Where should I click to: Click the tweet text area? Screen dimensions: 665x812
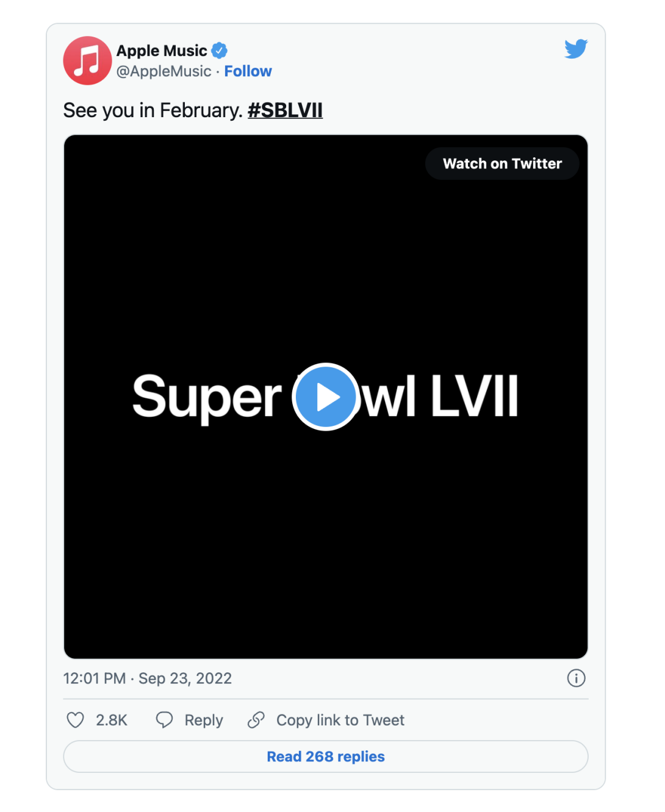(153, 110)
